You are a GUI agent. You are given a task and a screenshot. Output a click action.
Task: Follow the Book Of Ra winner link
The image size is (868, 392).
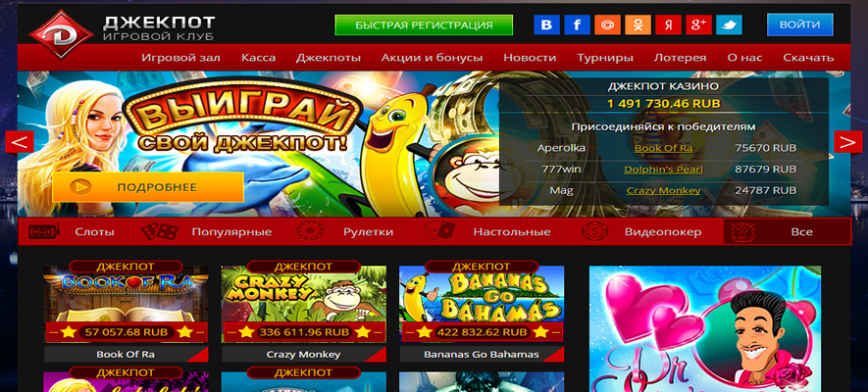point(663,148)
